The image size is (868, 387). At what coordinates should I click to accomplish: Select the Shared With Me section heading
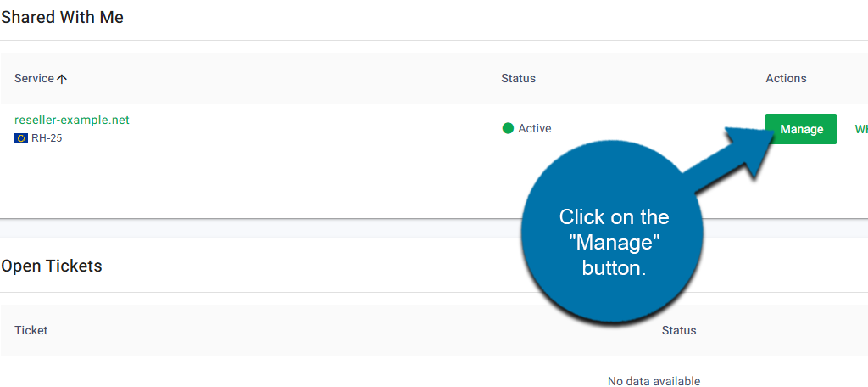click(x=63, y=17)
